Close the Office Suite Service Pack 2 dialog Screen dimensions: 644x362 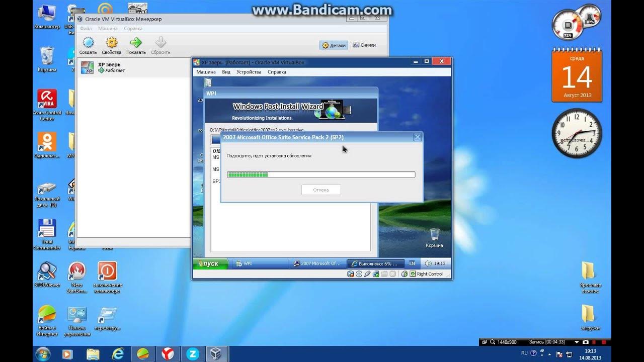[x=417, y=137]
